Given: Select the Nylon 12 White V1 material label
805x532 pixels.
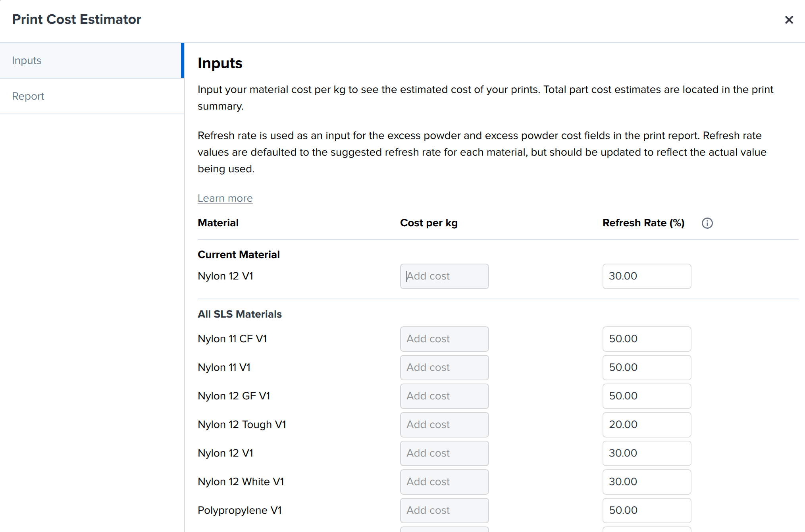Looking at the screenshot, I should click(241, 482).
